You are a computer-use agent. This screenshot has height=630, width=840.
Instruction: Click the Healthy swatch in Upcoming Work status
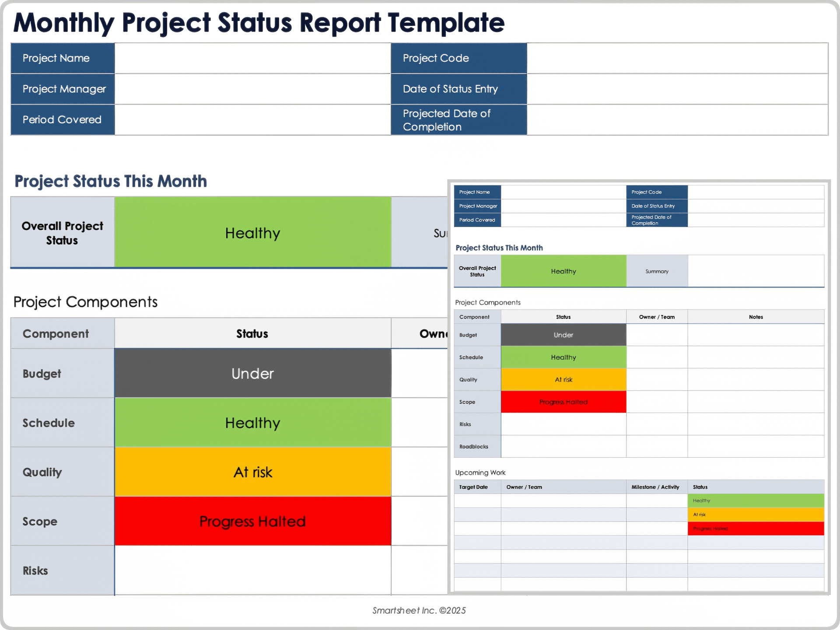tap(756, 500)
